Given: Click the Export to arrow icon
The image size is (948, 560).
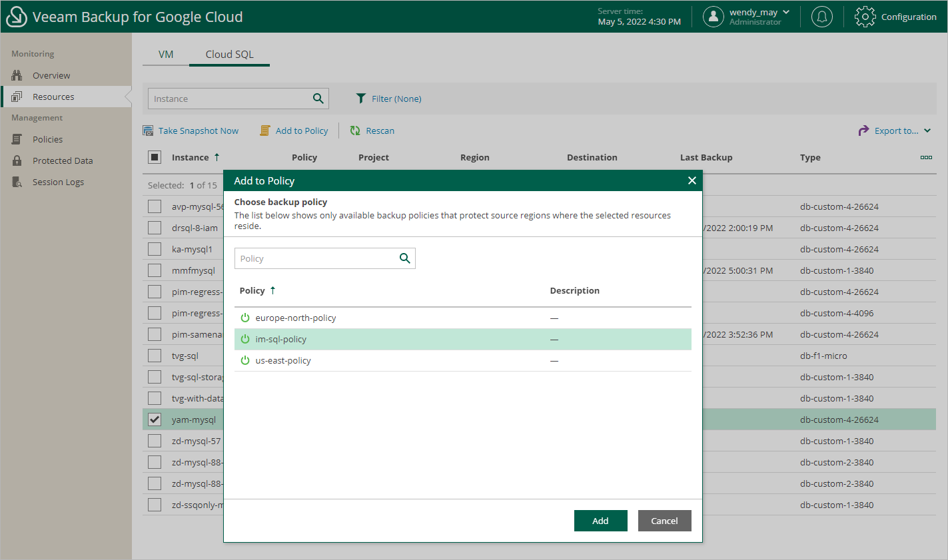Looking at the screenshot, I should 864,131.
